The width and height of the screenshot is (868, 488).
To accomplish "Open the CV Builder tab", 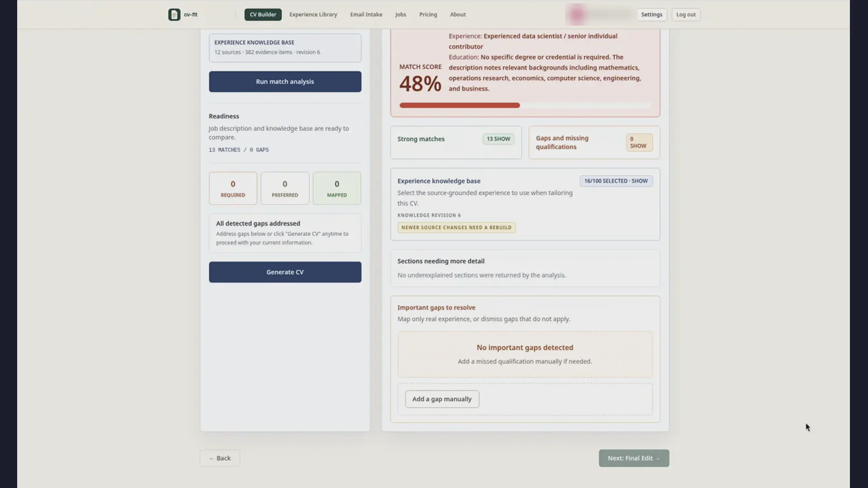I will click(263, 14).
